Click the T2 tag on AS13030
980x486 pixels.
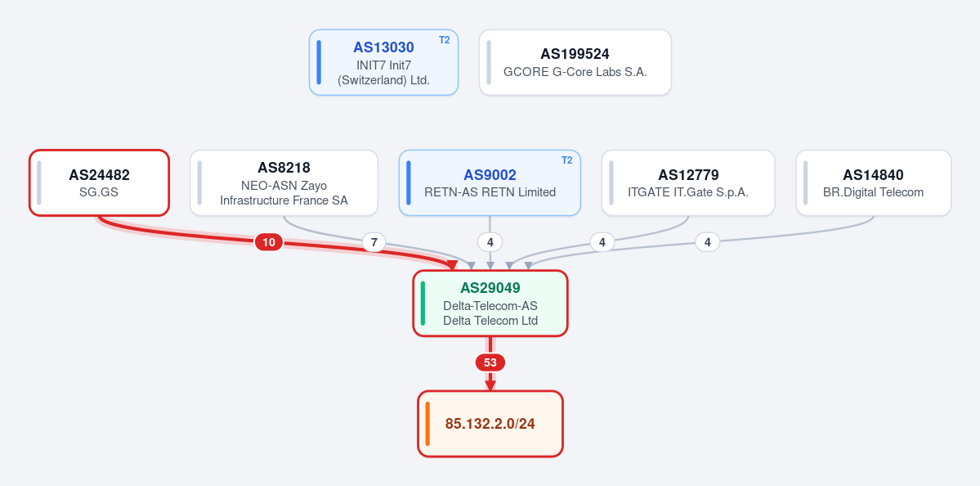[444, 40]
